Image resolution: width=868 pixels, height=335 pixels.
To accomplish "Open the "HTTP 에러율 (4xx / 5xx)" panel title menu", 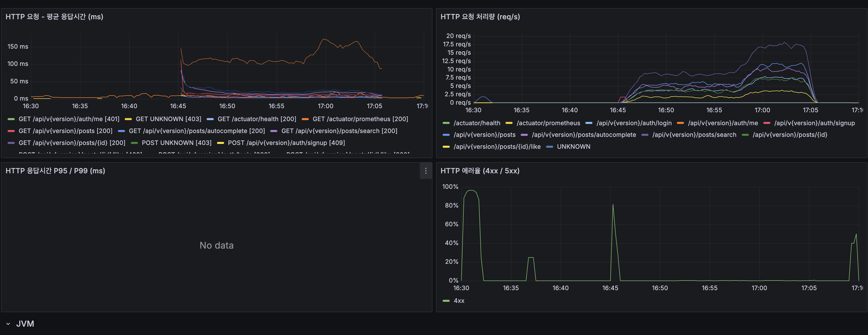I will point(480,171).
